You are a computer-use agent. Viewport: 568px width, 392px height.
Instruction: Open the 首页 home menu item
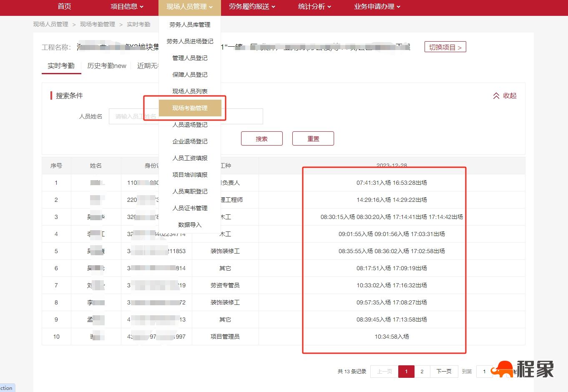(64, 7)
